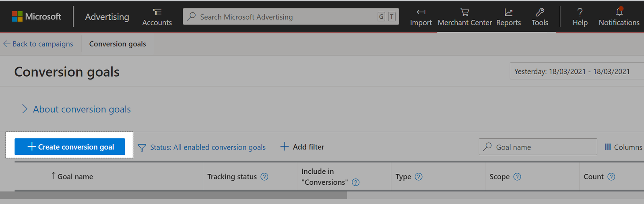
Task: Click the Tracking status help icon
Action: 264,177
